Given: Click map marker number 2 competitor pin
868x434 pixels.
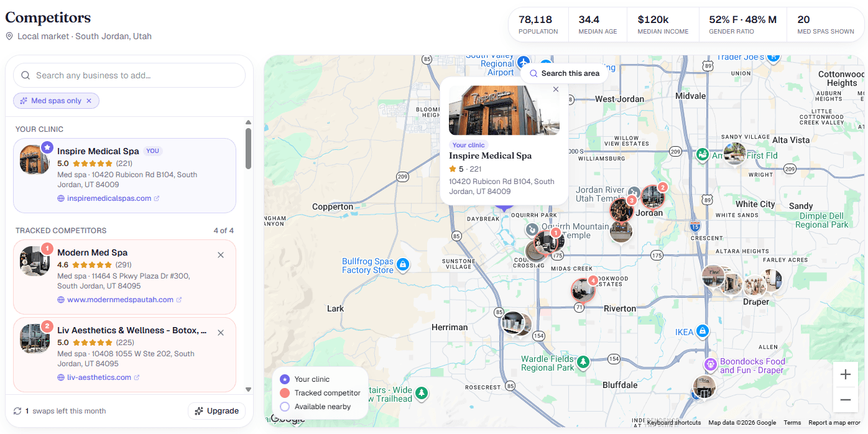Looking at the screenshot, I should tap(654, 196).
